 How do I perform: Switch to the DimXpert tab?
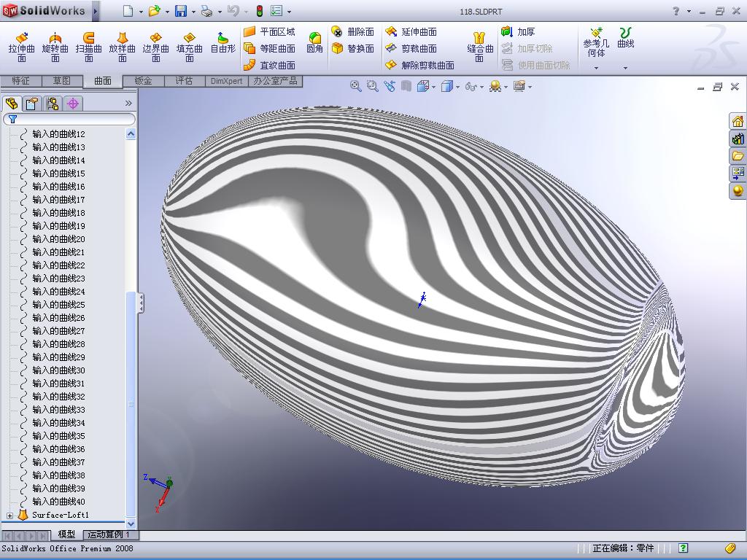click(226, 81)
